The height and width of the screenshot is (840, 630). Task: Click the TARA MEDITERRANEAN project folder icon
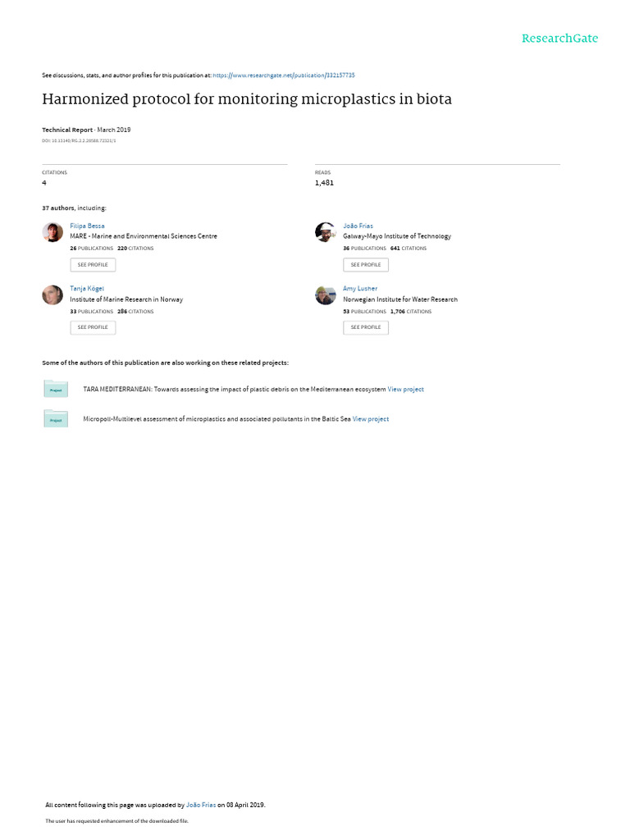coord(56,389)
